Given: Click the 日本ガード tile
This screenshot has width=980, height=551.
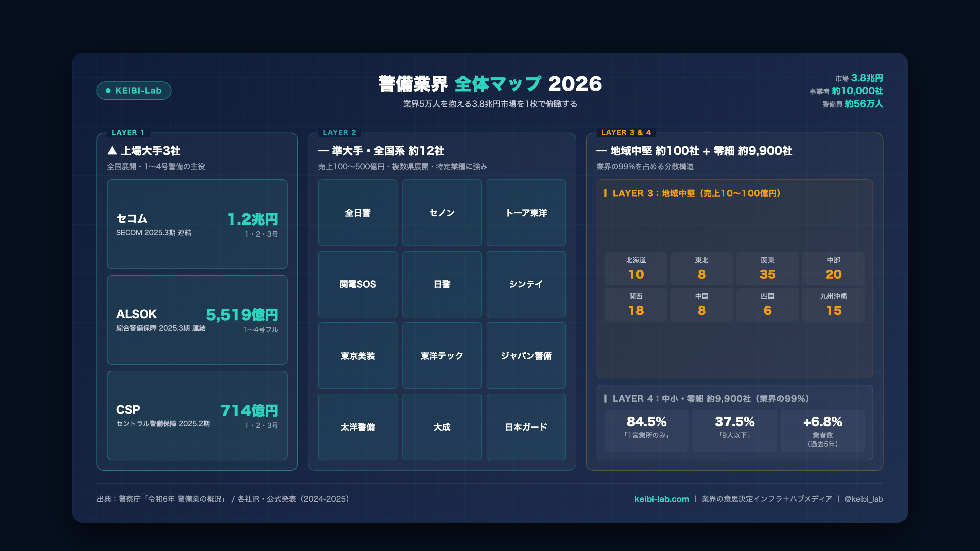Looking at the screenshot, I should (526, 427).
